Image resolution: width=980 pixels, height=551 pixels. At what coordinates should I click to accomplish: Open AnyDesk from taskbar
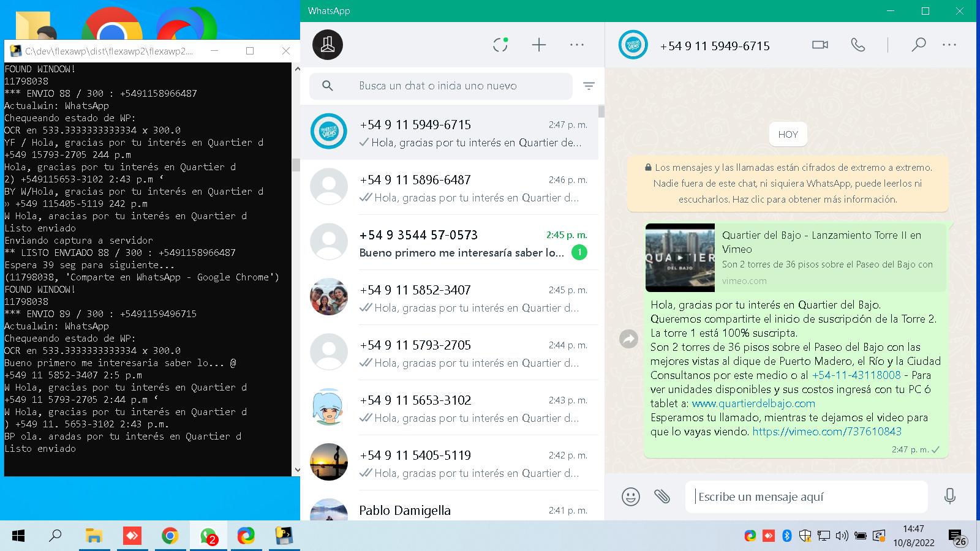pos(132,536)
